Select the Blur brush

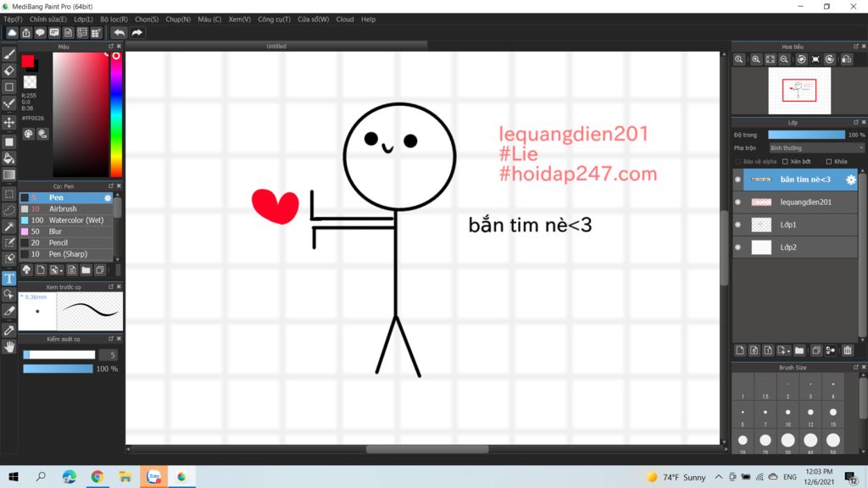66,232
